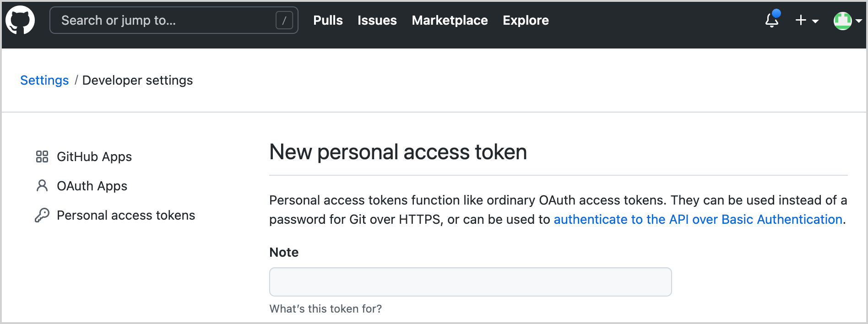This screenshot has height=324, width=868.
Task: Click inside the Note text field
Action: click(470, 282)
